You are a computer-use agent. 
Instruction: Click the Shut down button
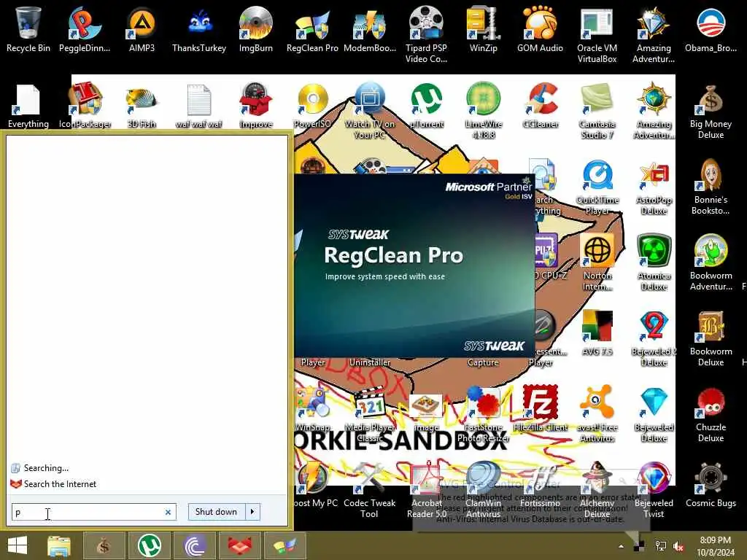coord(216,512)
